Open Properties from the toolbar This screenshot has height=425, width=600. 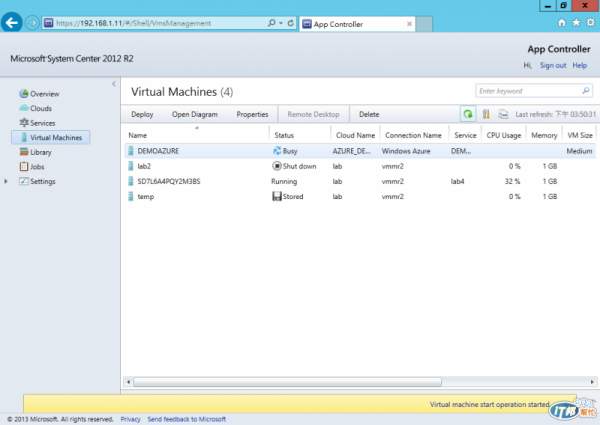coord(252,114)
